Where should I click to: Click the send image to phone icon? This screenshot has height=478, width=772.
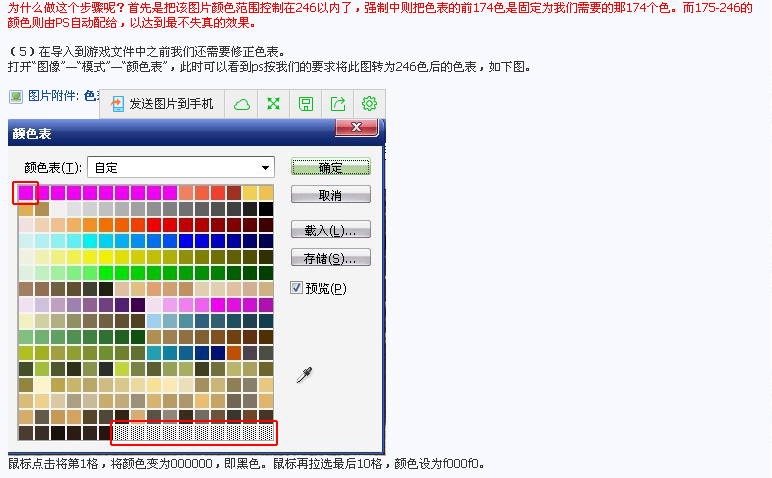[x=117, y=104]
